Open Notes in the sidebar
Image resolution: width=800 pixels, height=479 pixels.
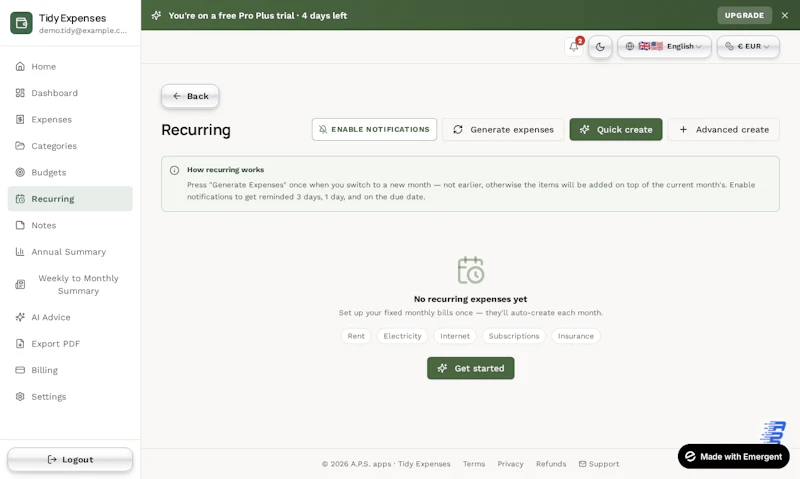70,225
